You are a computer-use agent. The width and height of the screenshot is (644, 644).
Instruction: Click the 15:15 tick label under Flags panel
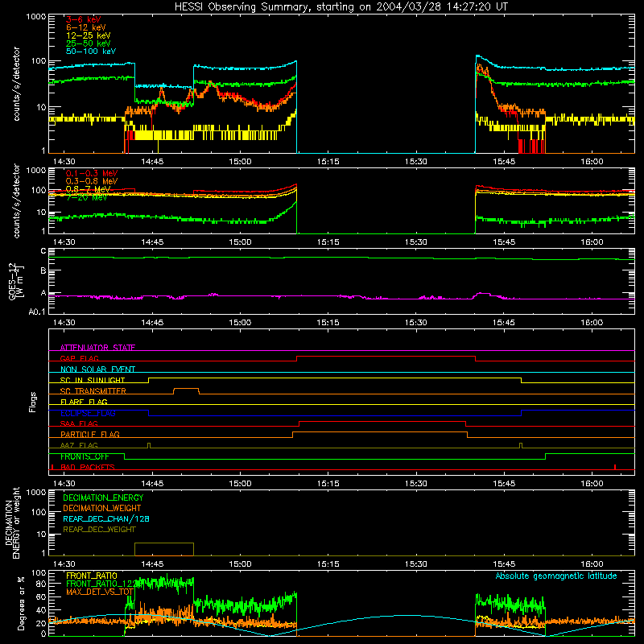coord(328,484)
